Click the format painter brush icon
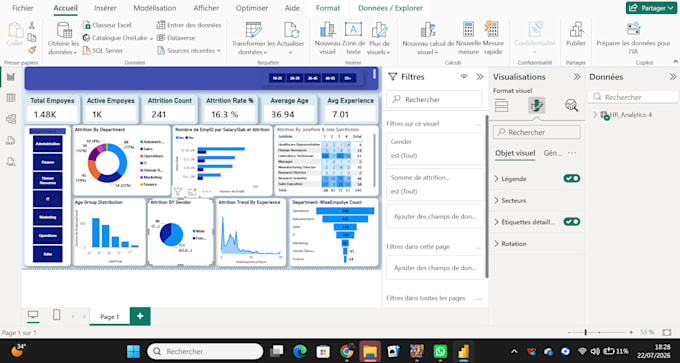The width and height of the screenshot is (680, 363). 32,50
